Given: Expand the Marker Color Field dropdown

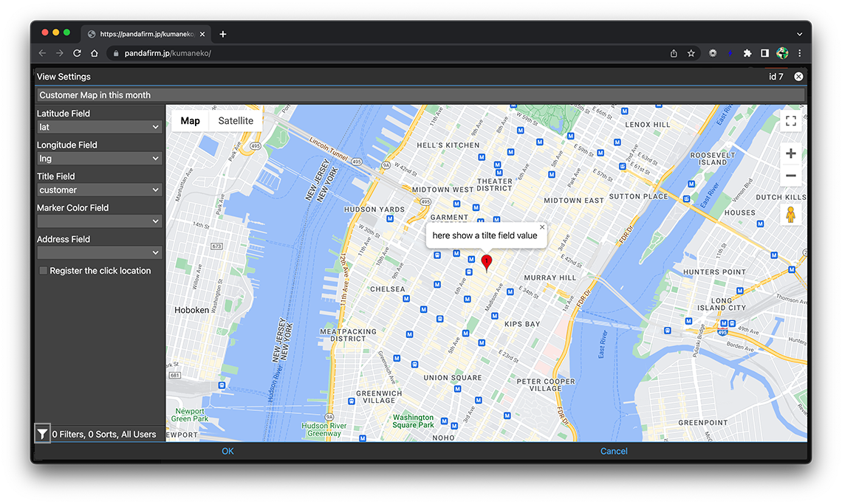Looking at the screenshot, I should (99, 221).
